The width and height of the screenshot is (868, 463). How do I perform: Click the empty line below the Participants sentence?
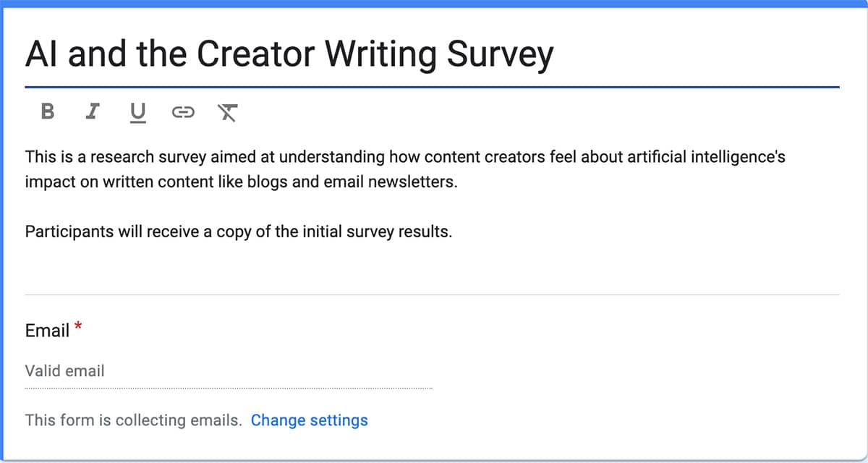[x=433, y=258]
